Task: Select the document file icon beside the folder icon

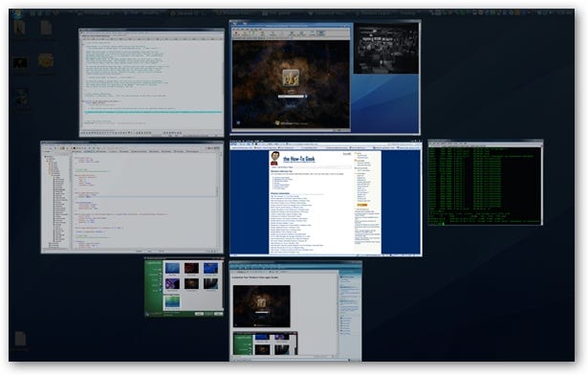Action: point(46,28)
